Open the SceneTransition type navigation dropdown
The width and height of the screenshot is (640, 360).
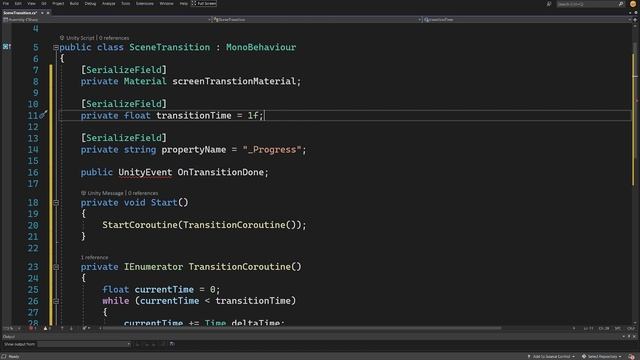click(317, 20)
